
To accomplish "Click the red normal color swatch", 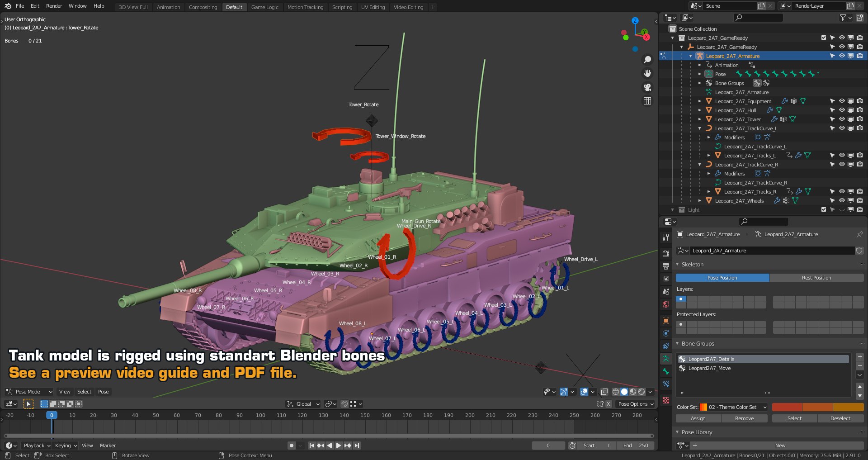I will (787, 407).
